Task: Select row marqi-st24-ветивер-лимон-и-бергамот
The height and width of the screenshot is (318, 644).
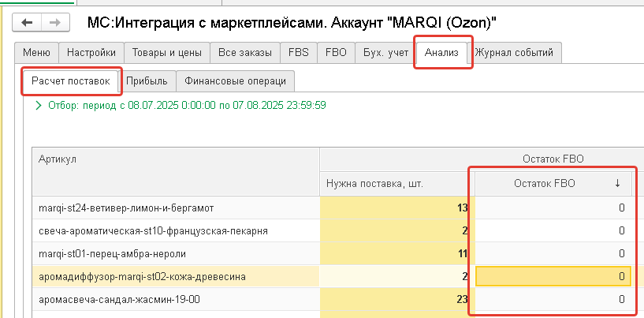Action: click(x=176, y=208)
